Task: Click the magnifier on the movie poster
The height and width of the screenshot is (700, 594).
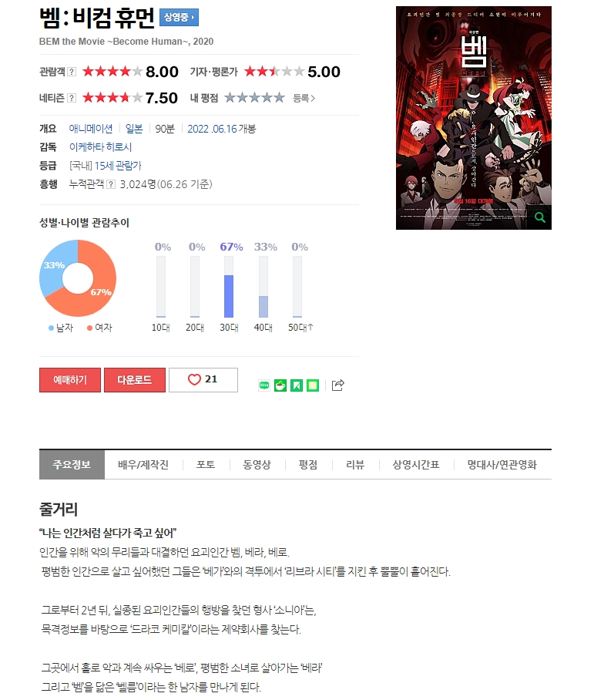Action: click(x=539, y=217)
